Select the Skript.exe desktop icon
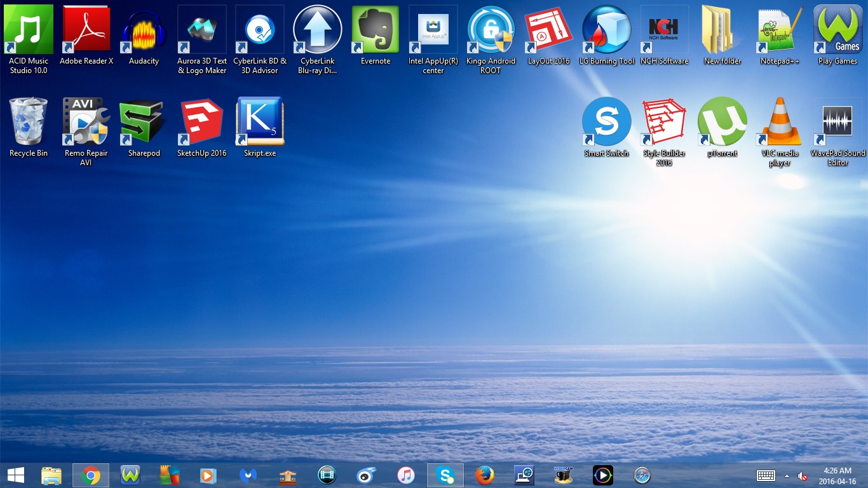 (x=260, y=127)
